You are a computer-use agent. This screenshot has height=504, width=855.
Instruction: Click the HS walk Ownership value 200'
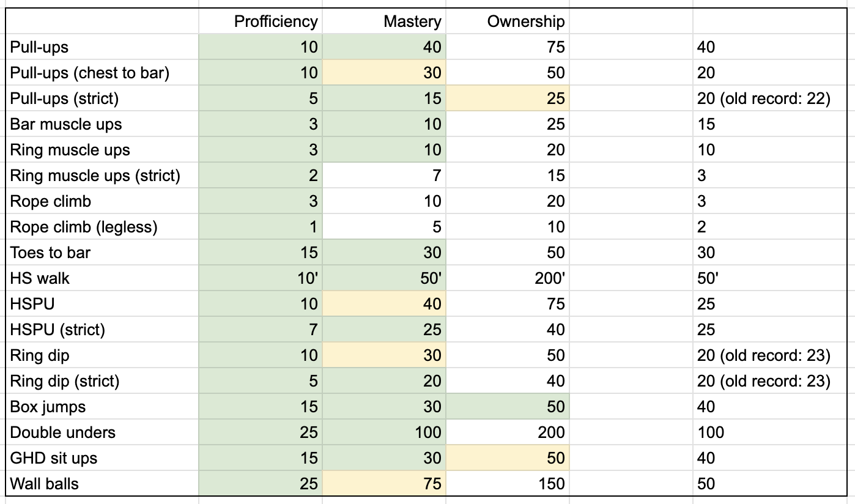pyautogui.click(x=549, y=278)
